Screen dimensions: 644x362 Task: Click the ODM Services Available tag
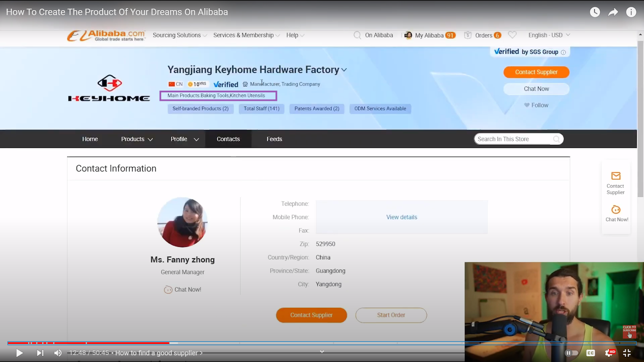[380, 109]
